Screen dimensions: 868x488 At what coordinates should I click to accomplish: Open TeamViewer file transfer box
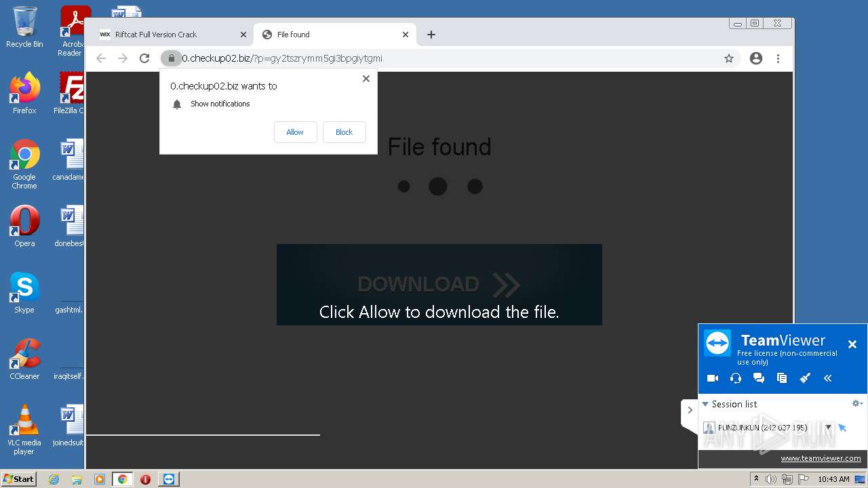click(782, 378)
